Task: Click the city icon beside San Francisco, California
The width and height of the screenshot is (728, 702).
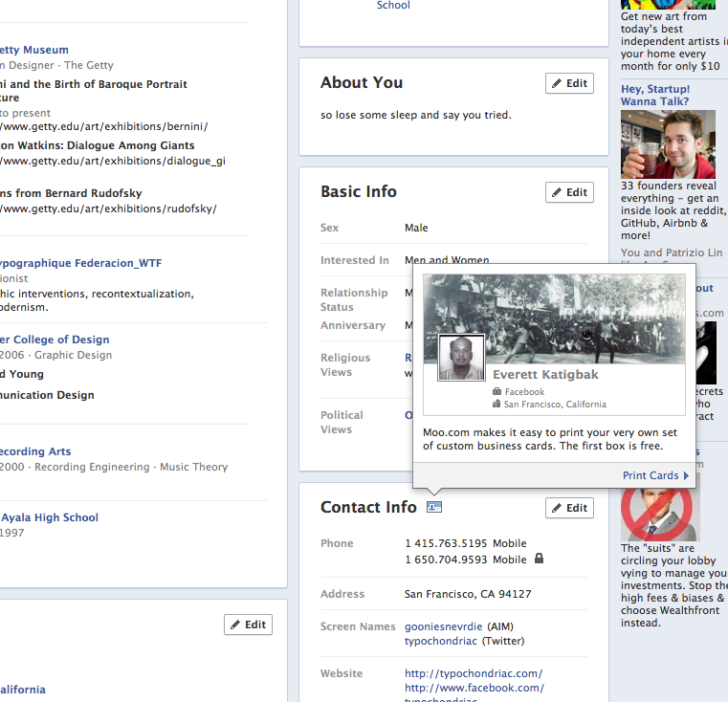Action: tap(496, 404)
